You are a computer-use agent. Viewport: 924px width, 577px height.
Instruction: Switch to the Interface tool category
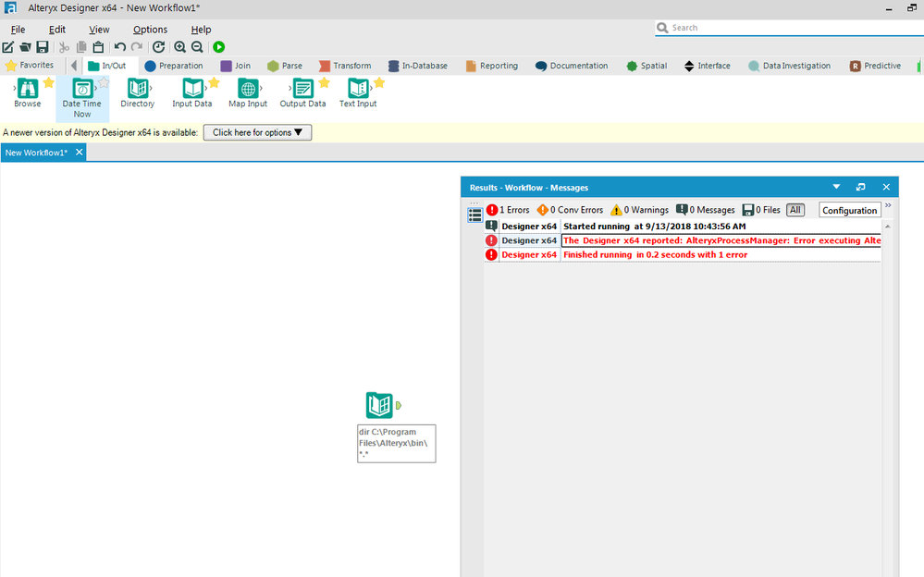coord(708,66)
